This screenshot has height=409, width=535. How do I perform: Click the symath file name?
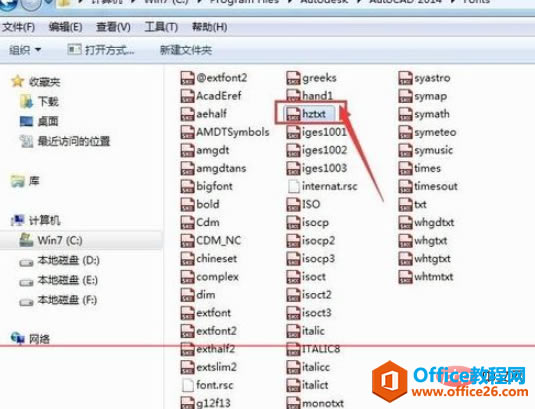pos(432,114)
